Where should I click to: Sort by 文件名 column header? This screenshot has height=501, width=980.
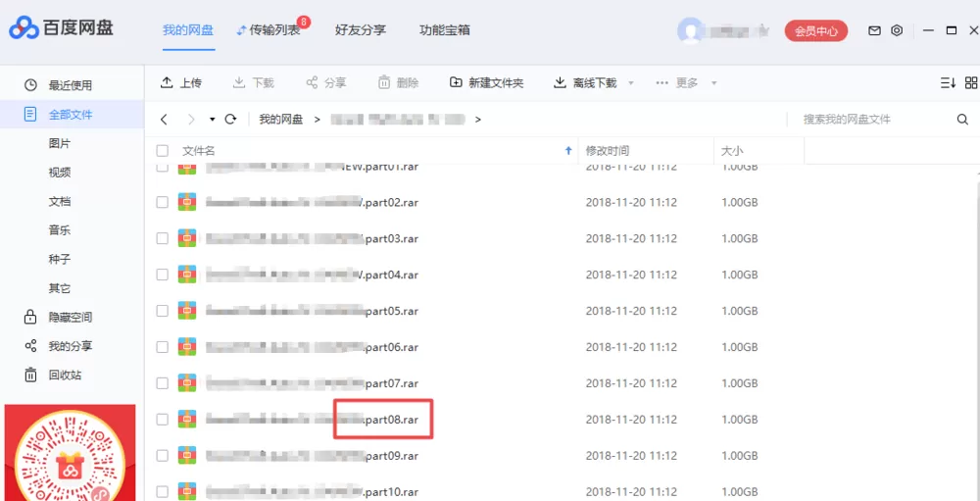(x=199, y=151)
